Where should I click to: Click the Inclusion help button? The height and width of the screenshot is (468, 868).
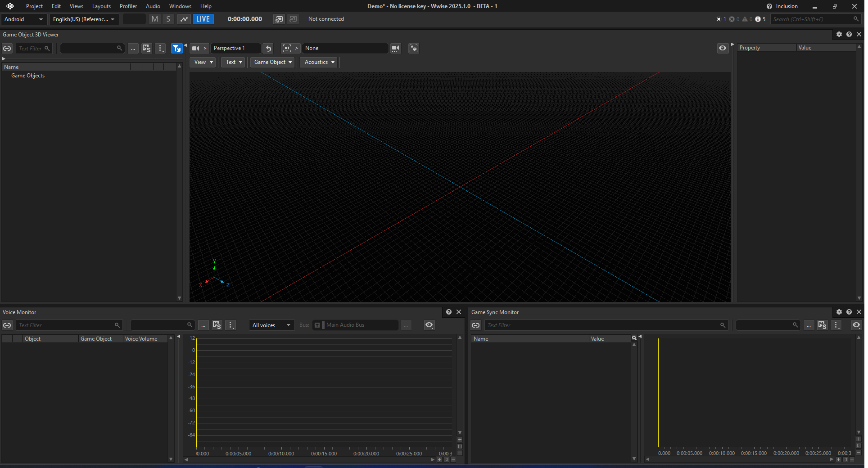click(x=782, y=6)
